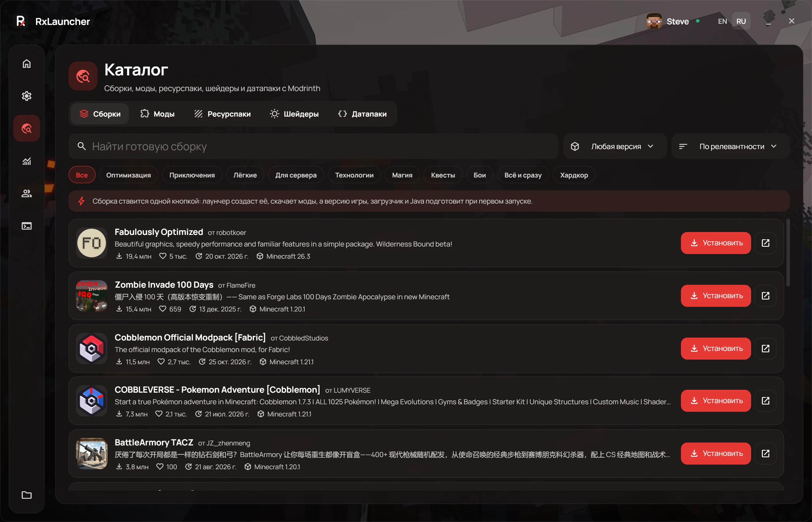Open Settings gear in sidebar
812x522 pixels.
(x=26, y=96)
